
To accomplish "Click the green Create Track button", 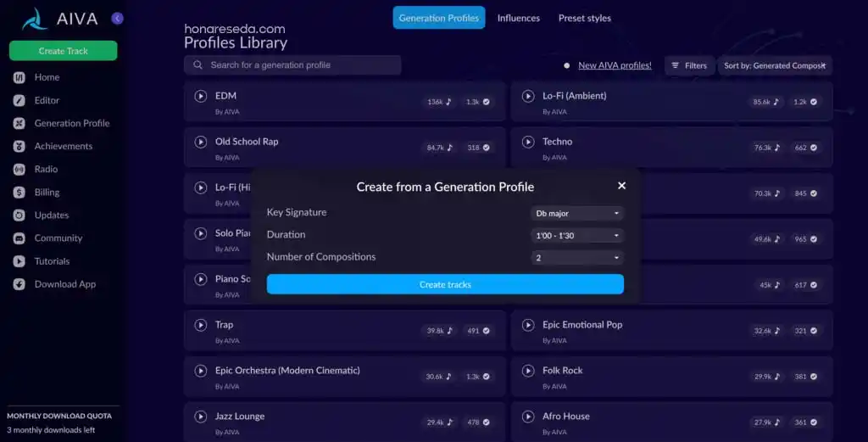I will click(63, 50).
